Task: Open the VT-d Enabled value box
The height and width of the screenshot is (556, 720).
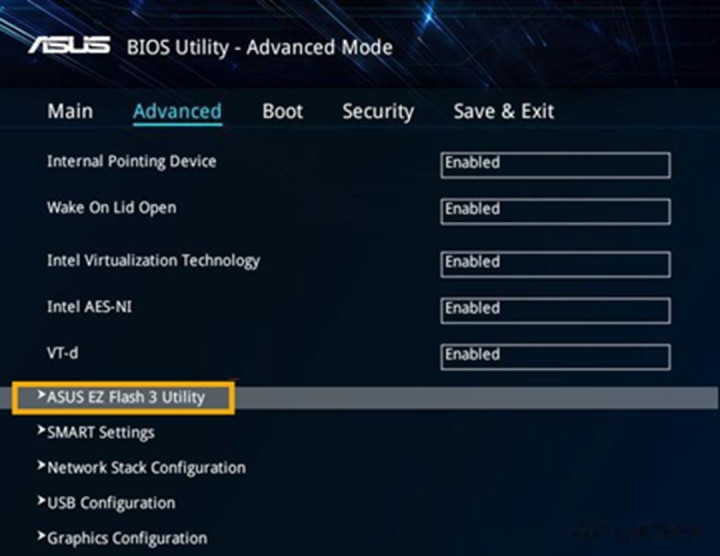Action: 555,356
